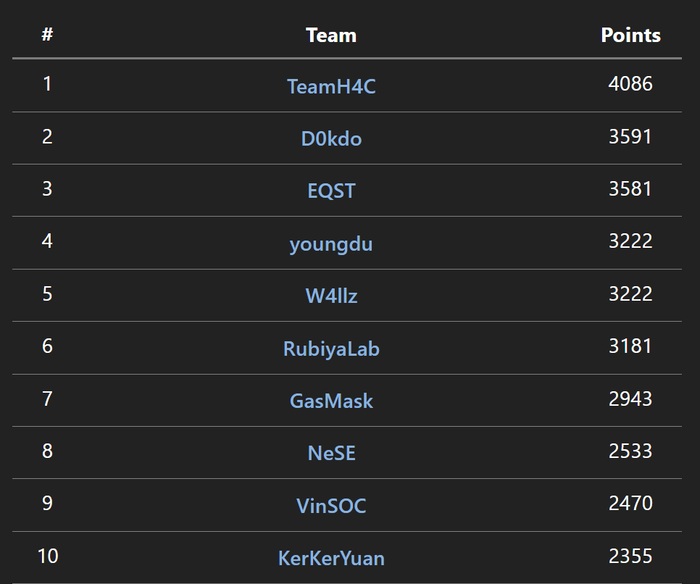Select the 3591 points value
Image resolution: width=700 pixels, height=584 pixels.
point(630,136)
